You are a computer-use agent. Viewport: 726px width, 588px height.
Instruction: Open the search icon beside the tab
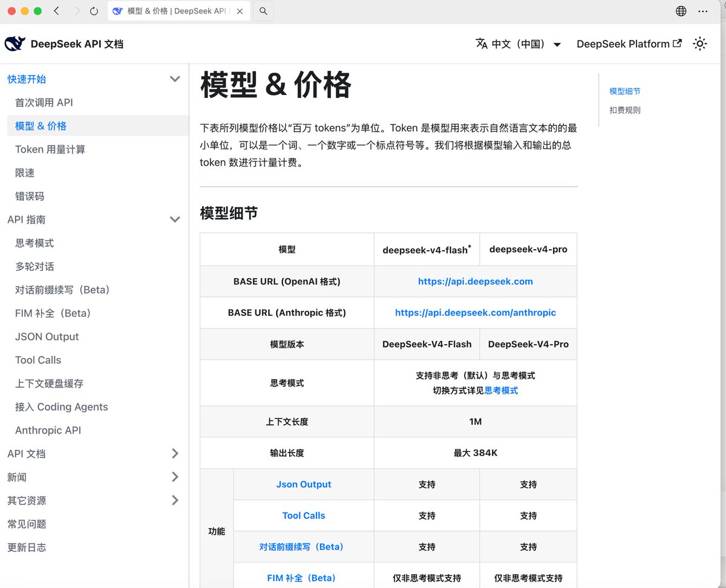tap(263, 10)
